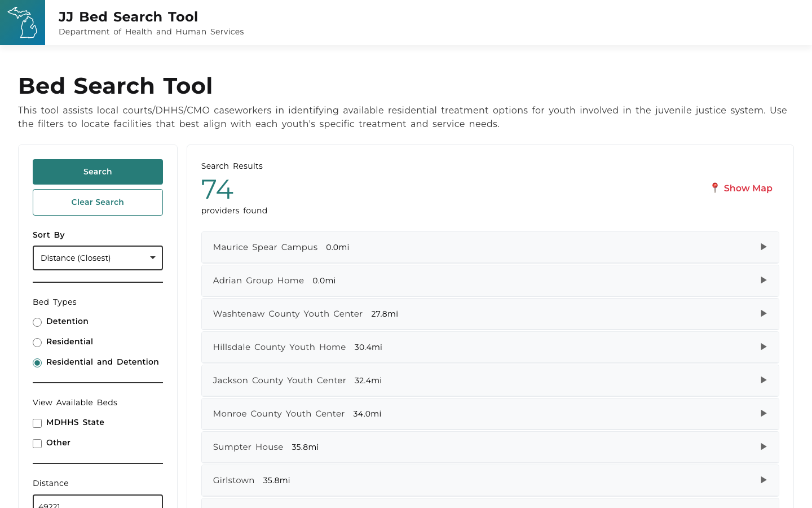Expand the Adrian Group Home arrow
Viewport: 812px width, 508px height.
click(x=764, y=280)
